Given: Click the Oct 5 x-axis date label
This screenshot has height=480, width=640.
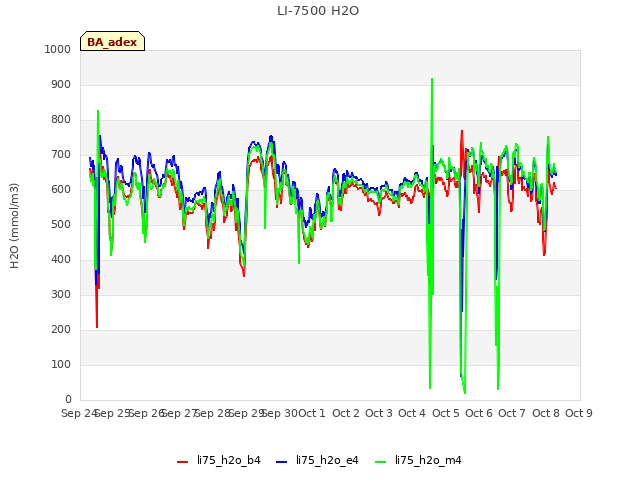Looking at the screenshot, I should (x=446, y=413).
